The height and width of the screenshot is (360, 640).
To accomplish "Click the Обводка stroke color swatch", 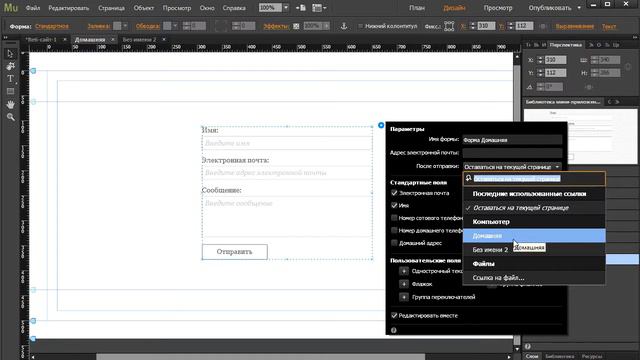I will [167, 26].
